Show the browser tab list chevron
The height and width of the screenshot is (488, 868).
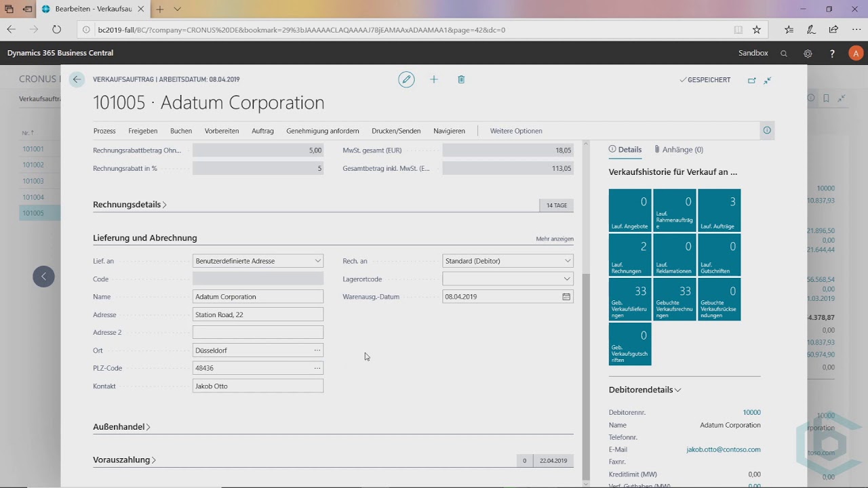(x=177, y=9)
